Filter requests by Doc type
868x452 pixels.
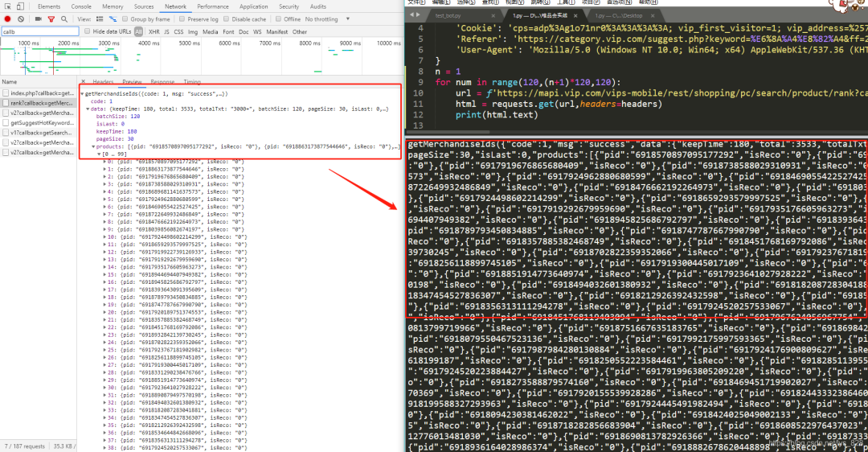[244, 31]
